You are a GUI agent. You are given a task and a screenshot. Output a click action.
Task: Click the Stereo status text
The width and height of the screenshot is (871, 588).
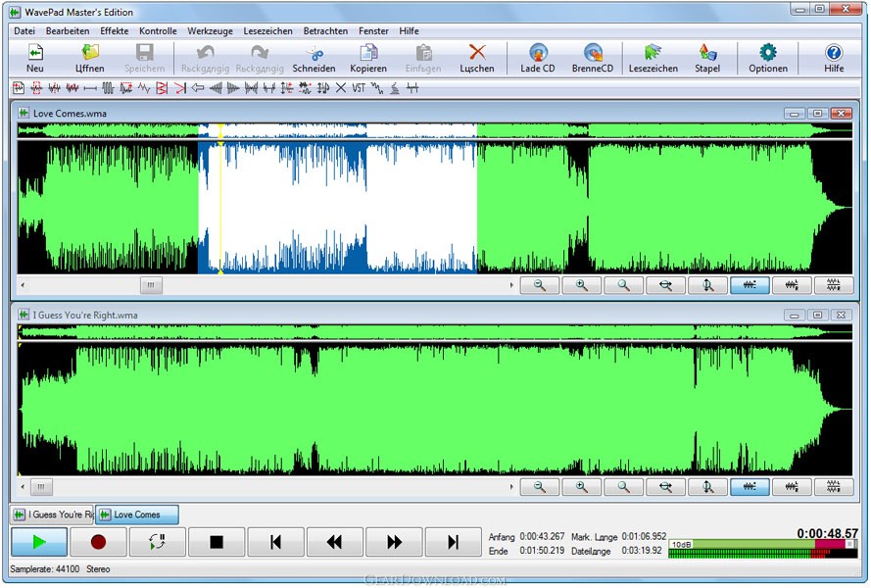tap(98, 569)
